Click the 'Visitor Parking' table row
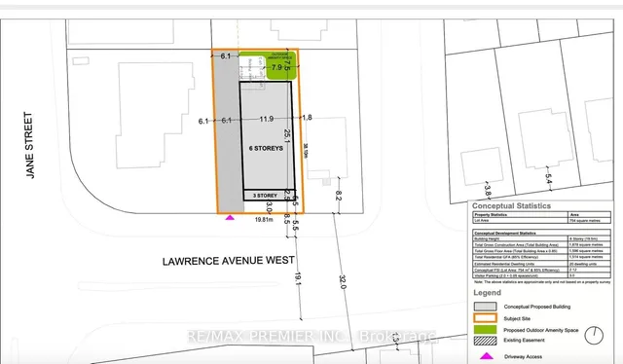623x364 pixels. pos(542,275)
